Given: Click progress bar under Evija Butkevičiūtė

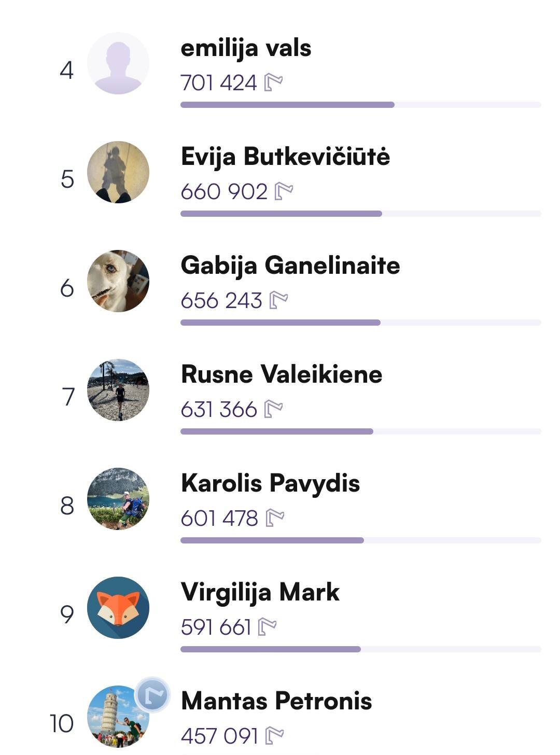Looking at the screenshot, I should 360,214.
